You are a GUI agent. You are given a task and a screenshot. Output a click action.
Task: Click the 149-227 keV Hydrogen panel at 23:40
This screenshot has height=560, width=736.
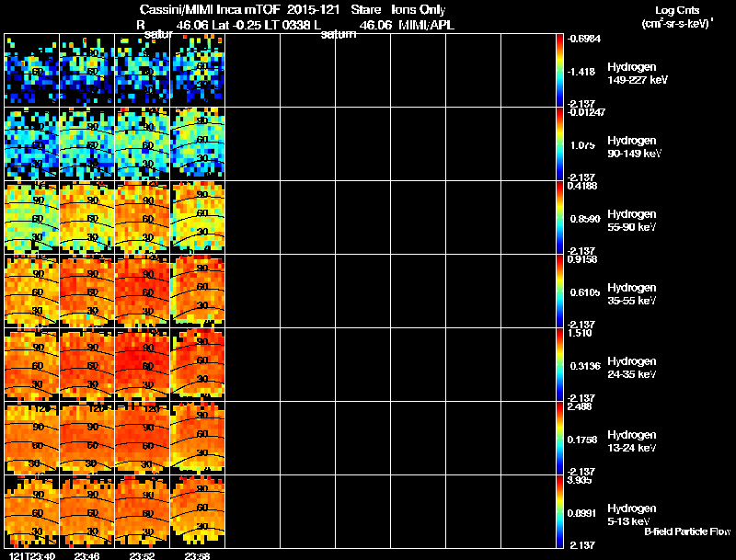pos(32,71)
